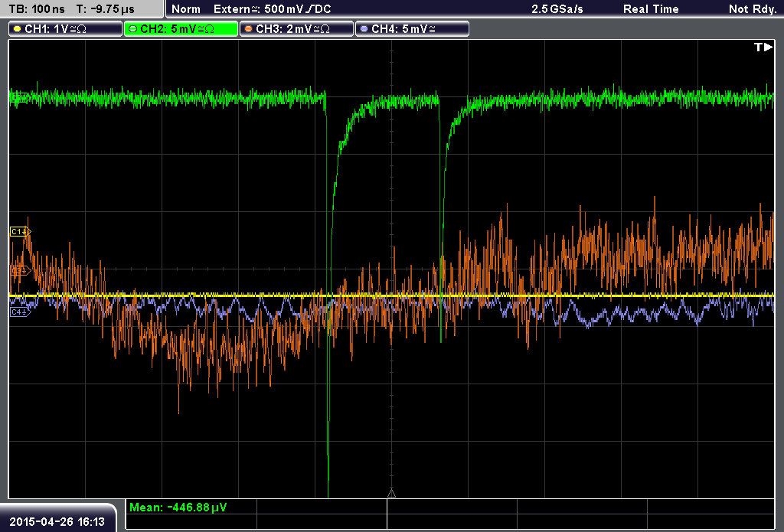Image resolution: width=784 pixels, height=532 pixels.
Task: Click the C4 ground level marker
Action: pos(20,312)
